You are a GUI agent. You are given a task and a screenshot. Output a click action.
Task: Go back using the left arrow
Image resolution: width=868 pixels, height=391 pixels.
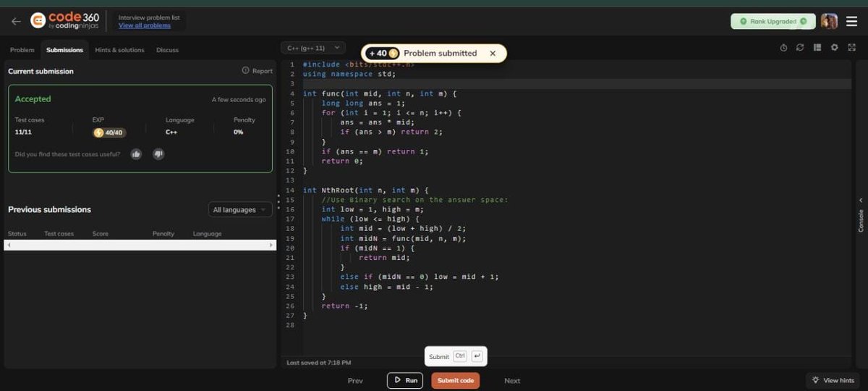coord(16,21)
